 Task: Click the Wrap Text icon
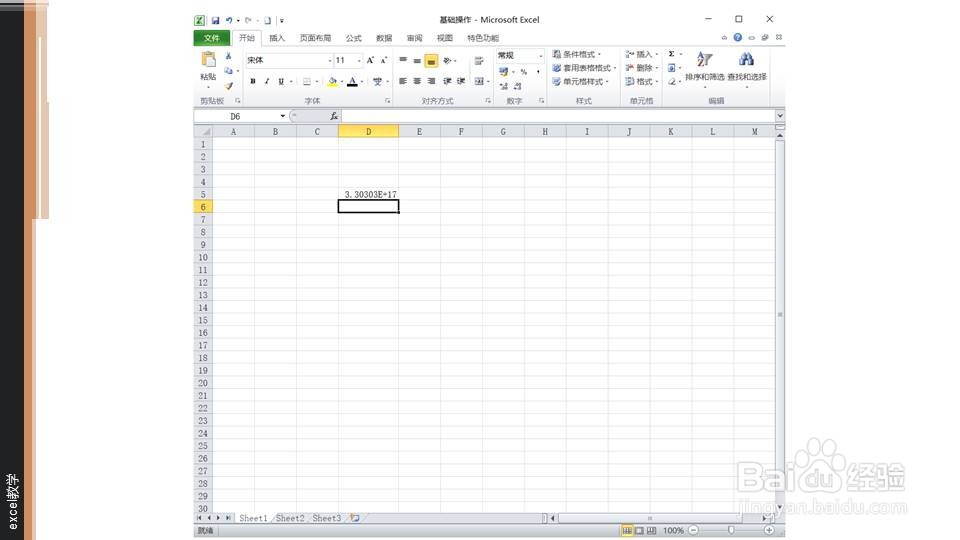[479, 61]
